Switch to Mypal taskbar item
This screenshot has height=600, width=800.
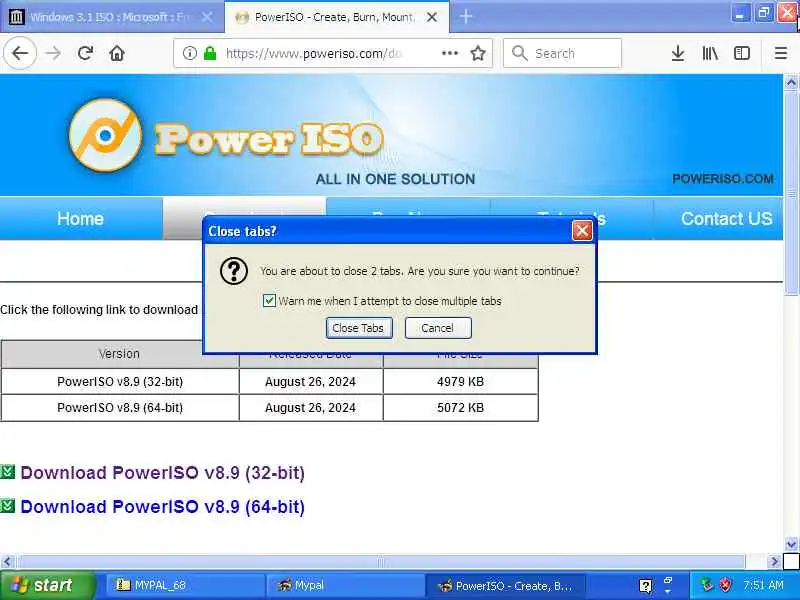pyautogui.click(x=344, y=585)
